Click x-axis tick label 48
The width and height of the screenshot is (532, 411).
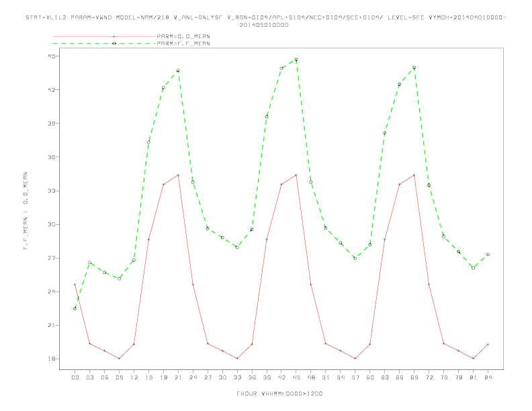311,377
